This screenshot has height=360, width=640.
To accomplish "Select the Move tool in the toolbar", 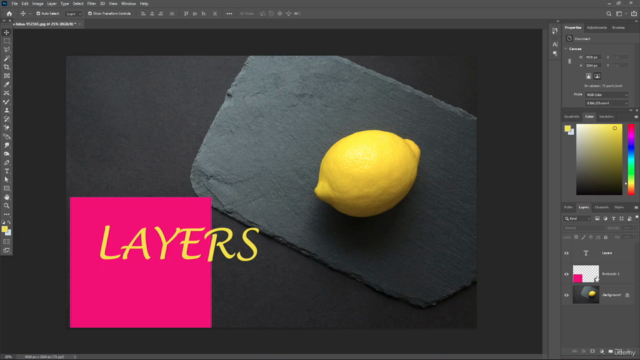I will (7, 32).
